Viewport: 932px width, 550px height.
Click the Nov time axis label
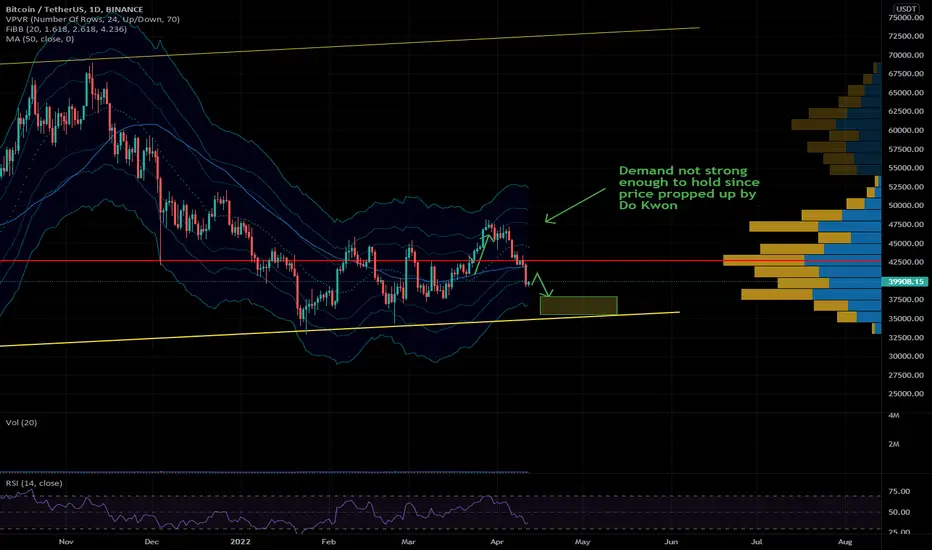(66, 542)
